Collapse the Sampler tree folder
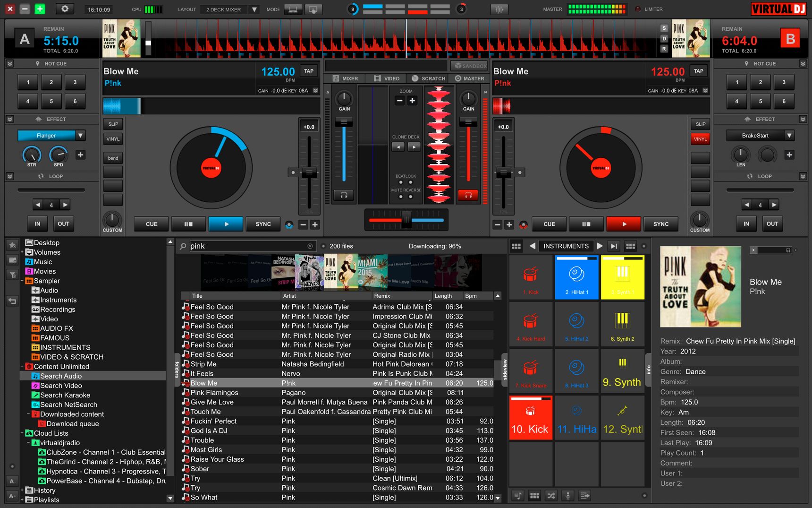 [22, 281]
